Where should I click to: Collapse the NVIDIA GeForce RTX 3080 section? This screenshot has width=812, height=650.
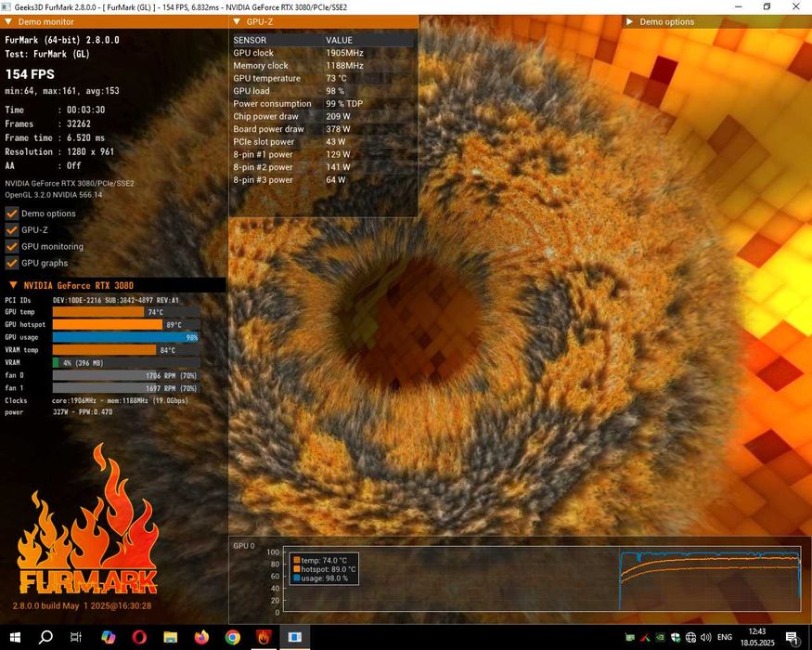pyautogui.click(x=14, y=285)
